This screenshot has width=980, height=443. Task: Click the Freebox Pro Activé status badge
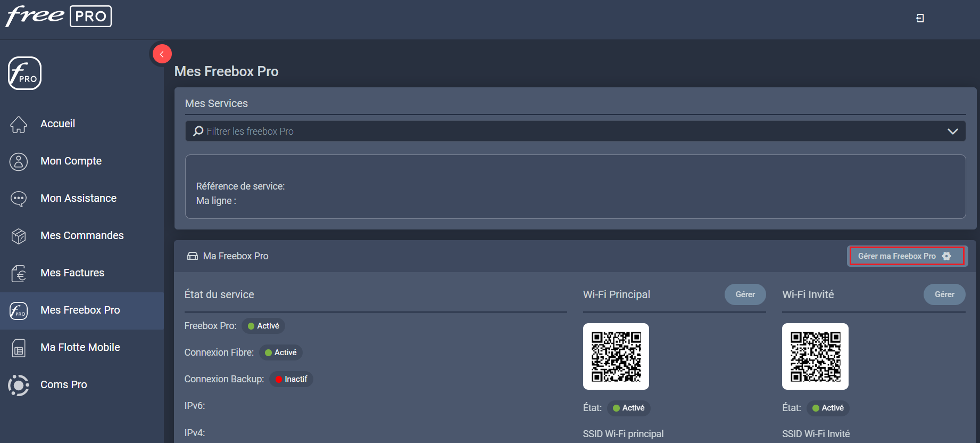pyautogui.click(x=263, y=326)
